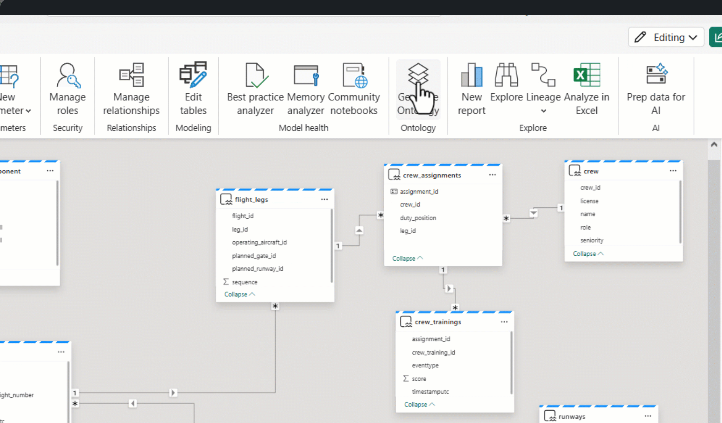Select license field in crew table
The height and width of the screenshot is (423, 722).
(x=589, y=201)
